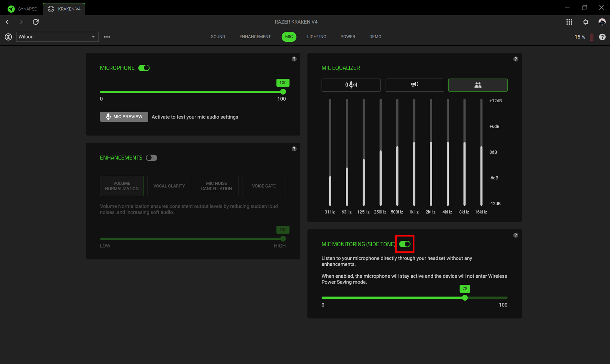This screenshot has height=364, width=610.
Task: Select the Vocal Clarity enhancement button
Action: 169,186
